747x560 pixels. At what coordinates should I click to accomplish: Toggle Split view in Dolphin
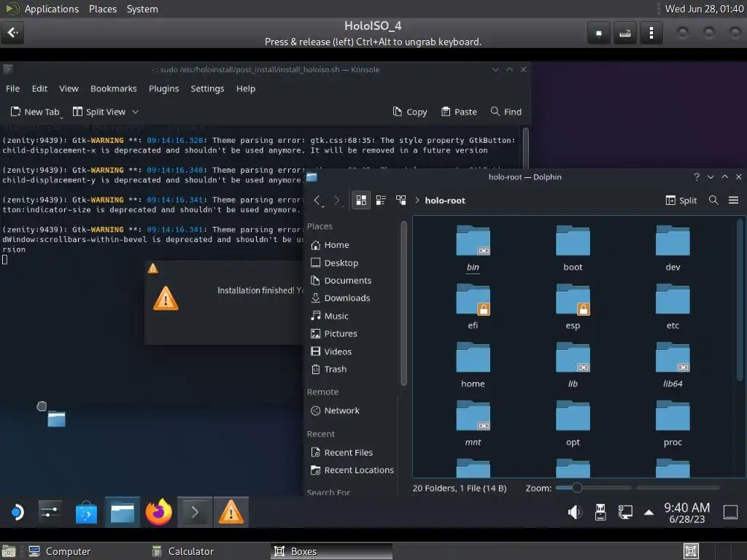tap(681, 201)
